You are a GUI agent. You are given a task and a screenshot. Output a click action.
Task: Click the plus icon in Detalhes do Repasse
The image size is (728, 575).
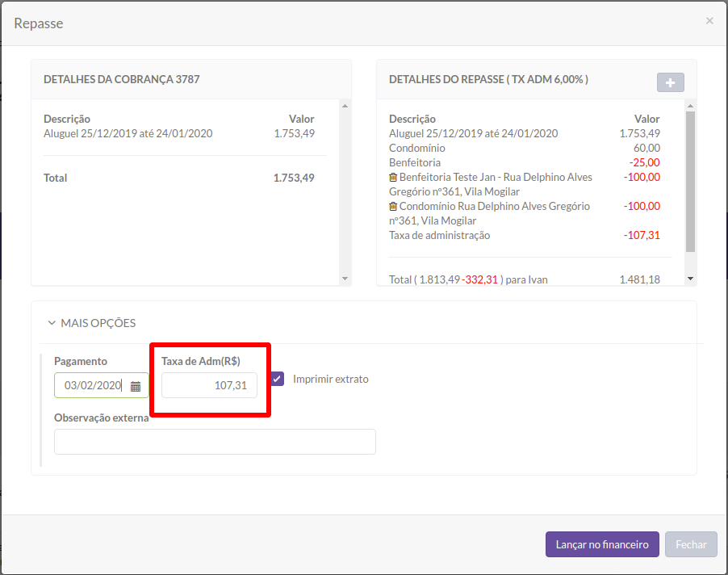pos(670,82)
